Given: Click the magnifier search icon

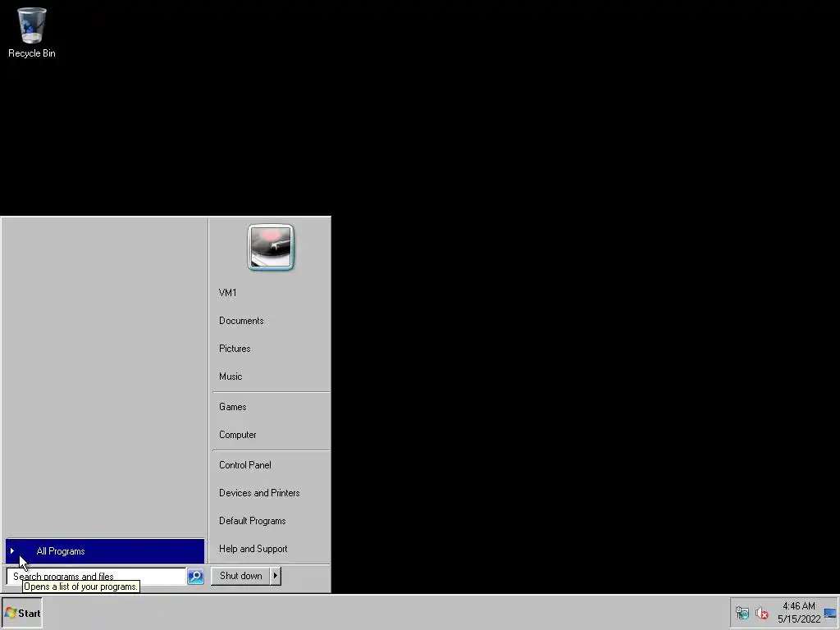Looking at the screenshot, I should pos(195,577).
